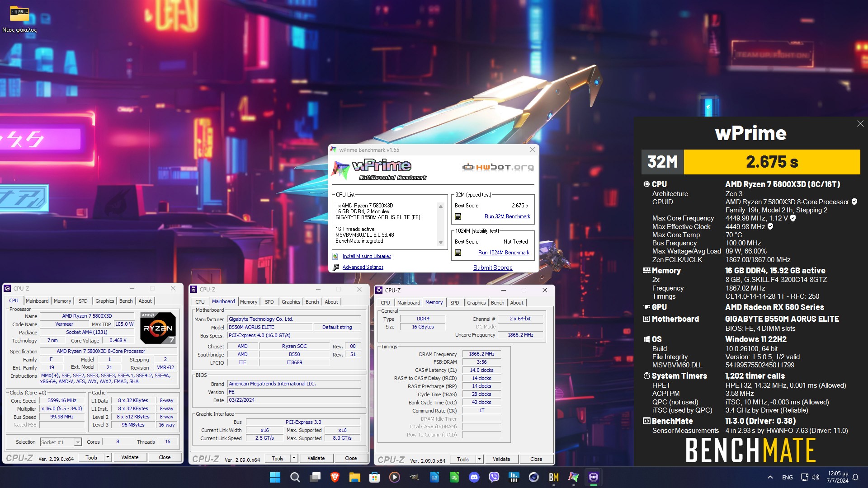Click Validate in the CPU tab window
The width and height of the screenshot is (868, 488).
[130, 457]
